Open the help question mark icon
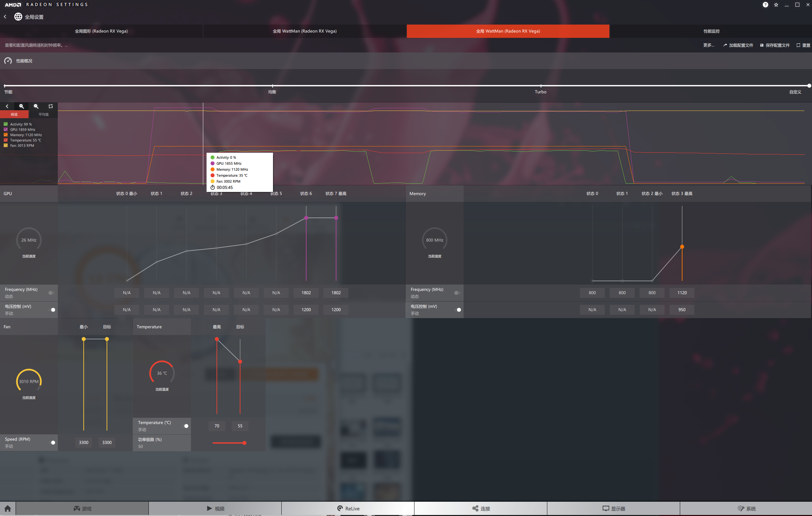This screenshot has height=516, width=812. coord(766,5)
